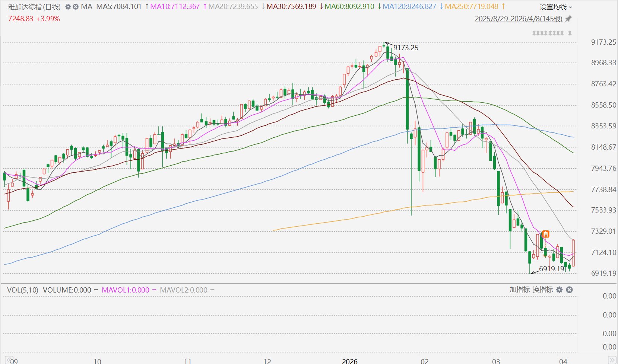Open MA indicator settings gear at top
Image resolution: width=618 pixels, height=364 pixels.
[x=68, y=7]
